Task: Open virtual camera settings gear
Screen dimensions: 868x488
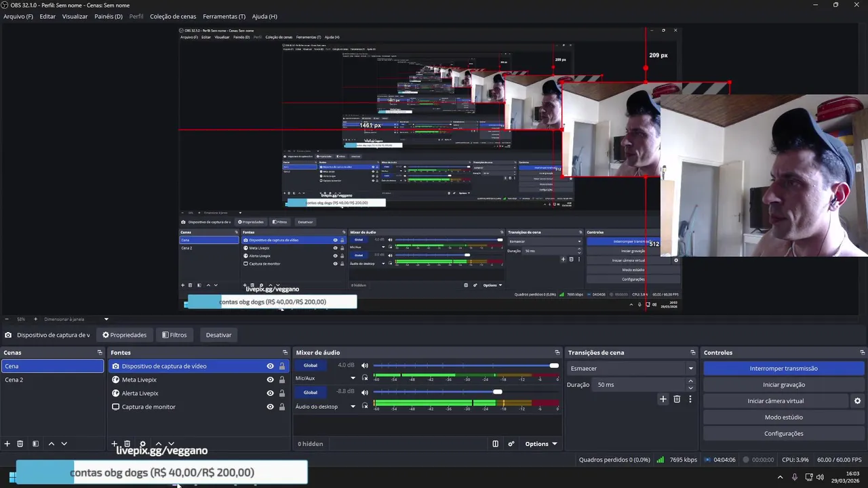Action: pyautogui.click(x=857, y=401)
